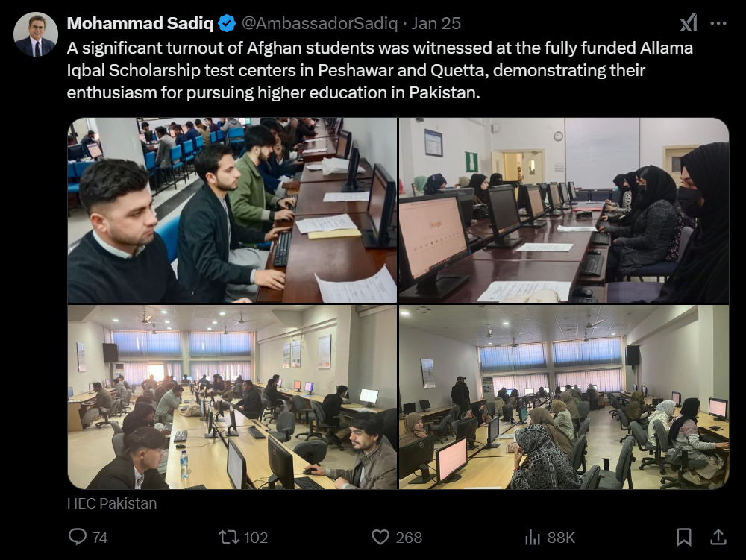Image resolution: width=746 pixels, height=560 pixels.
Task: Click the HEC Pakistan image credit
Action: click(112, 503)
